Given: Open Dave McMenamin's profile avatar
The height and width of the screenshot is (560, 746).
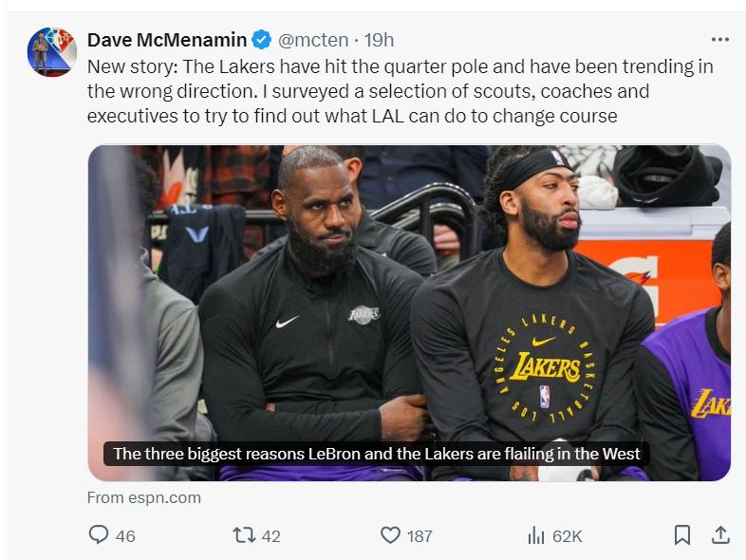Looking at the screenshot, I should [x=51, y=52].
